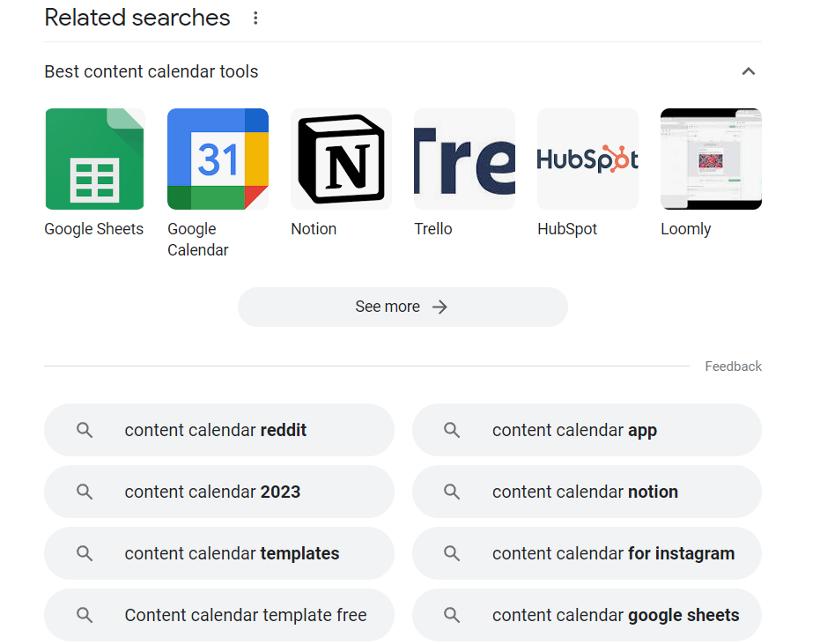This screenshot has height=644, width=820.
Task: Search for content calendar reddit
Action: pyautogui.click(x=218, y=430)
